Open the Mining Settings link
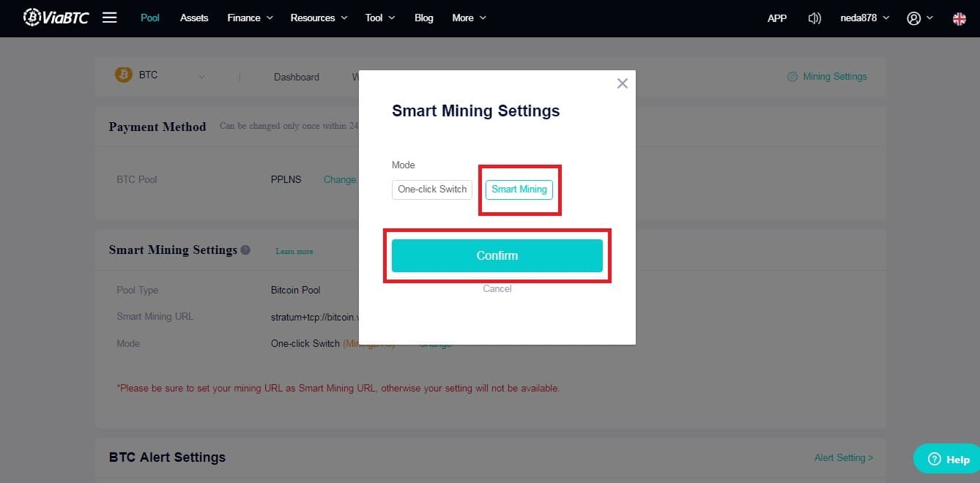 coord(835,76)
